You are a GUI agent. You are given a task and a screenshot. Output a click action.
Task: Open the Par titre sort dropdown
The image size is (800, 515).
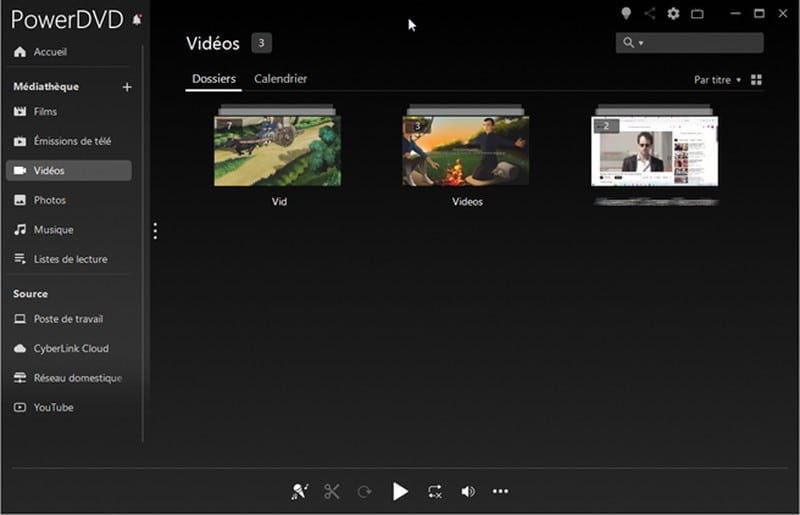[x=717, y=80]
